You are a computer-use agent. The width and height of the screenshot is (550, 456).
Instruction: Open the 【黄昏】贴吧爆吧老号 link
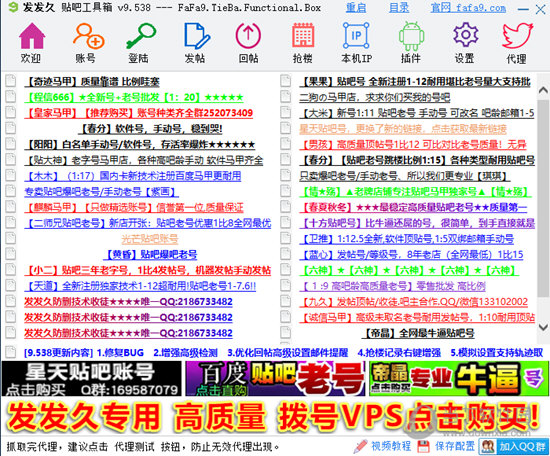pos(150,254)
